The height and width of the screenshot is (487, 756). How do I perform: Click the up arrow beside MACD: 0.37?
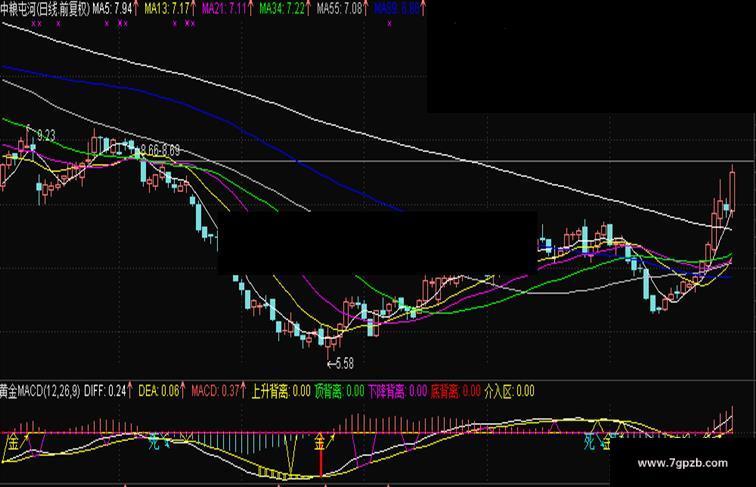(x=243, y=391)
